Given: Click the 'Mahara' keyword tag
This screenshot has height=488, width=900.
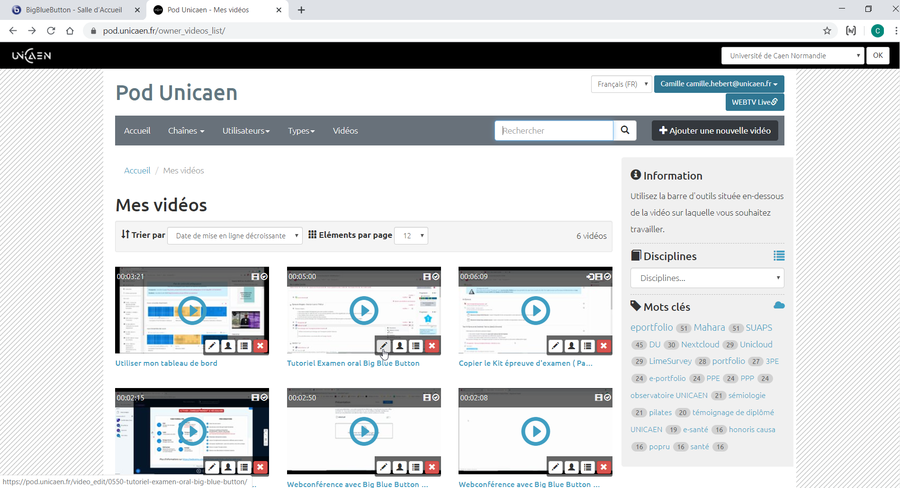Looking at the screenshot, I should click(x=709, y=327).
